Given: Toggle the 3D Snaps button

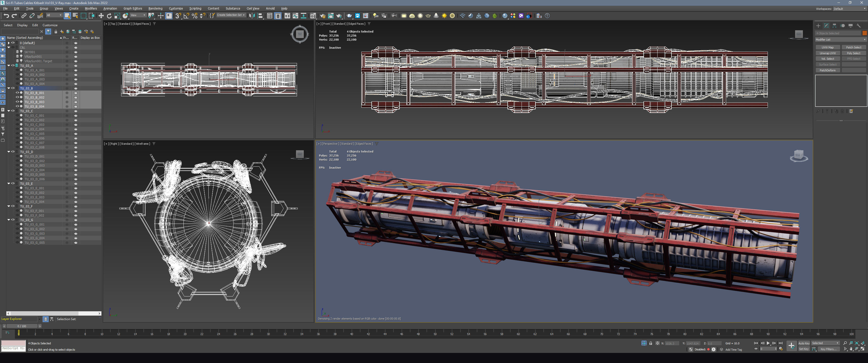Looking at the screenshot, I should (178, 16).
